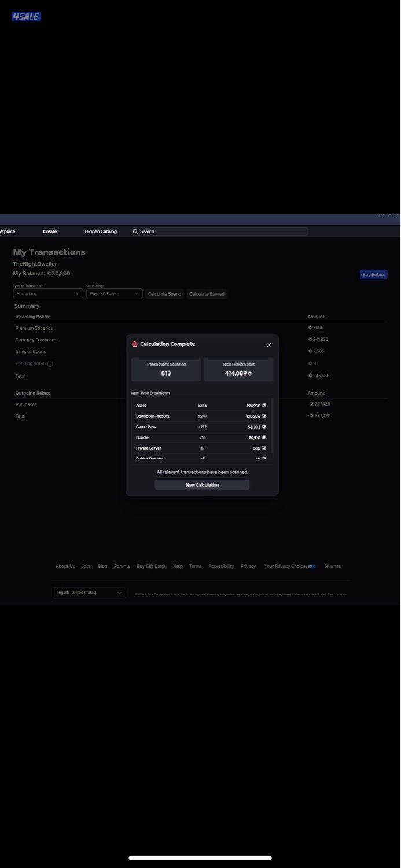Screen dimensions: 401x868
Task: Open the Terms footer link
Action: tap(196, 567)
